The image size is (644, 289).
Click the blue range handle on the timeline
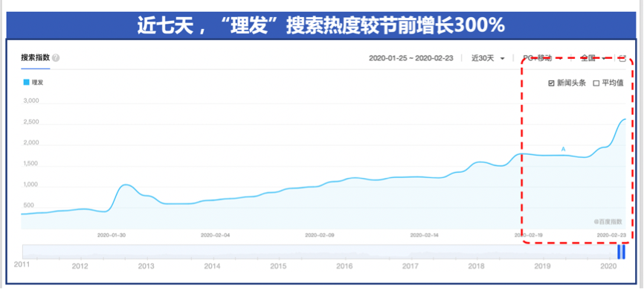[x=622, y=252]
